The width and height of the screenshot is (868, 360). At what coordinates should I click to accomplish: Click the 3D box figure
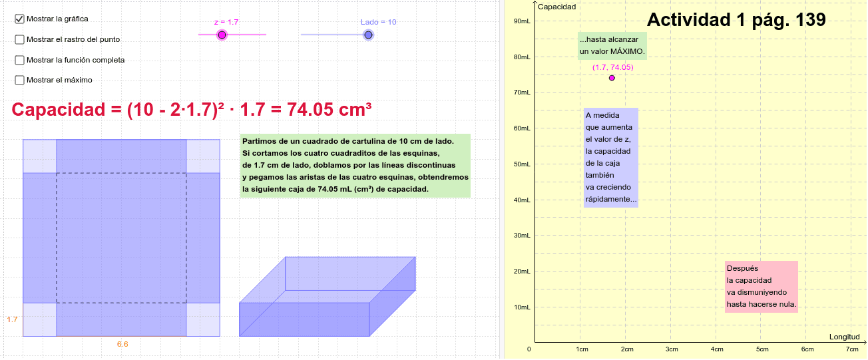pos(327,296)
